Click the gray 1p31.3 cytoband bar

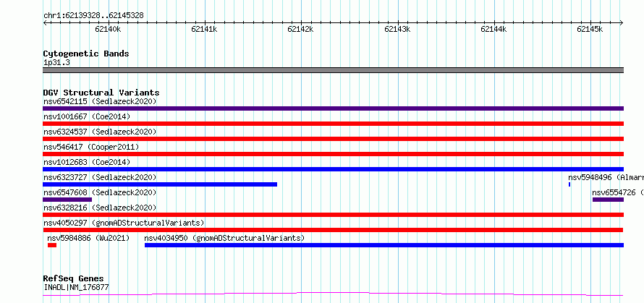coord(333,70)
